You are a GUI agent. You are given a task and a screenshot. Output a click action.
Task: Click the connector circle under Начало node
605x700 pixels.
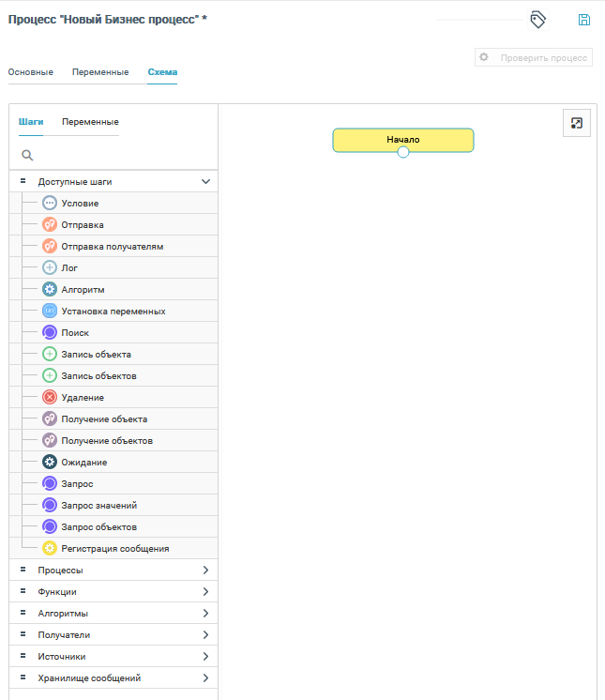coord(403,152)
